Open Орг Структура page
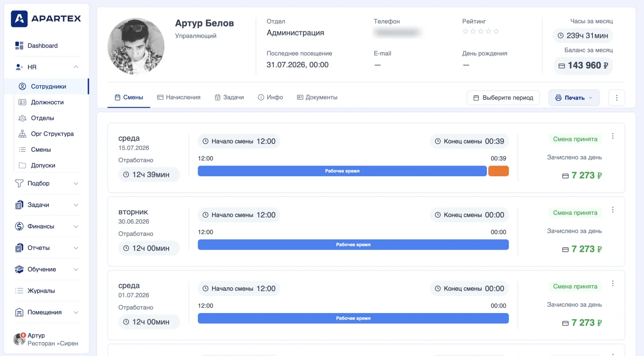 coord(52,134)
